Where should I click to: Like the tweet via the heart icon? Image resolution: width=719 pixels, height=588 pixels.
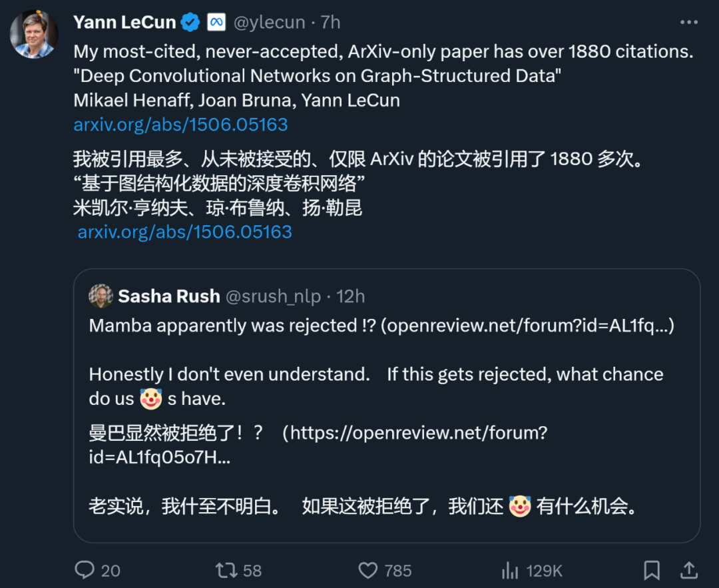pos(368,571)
